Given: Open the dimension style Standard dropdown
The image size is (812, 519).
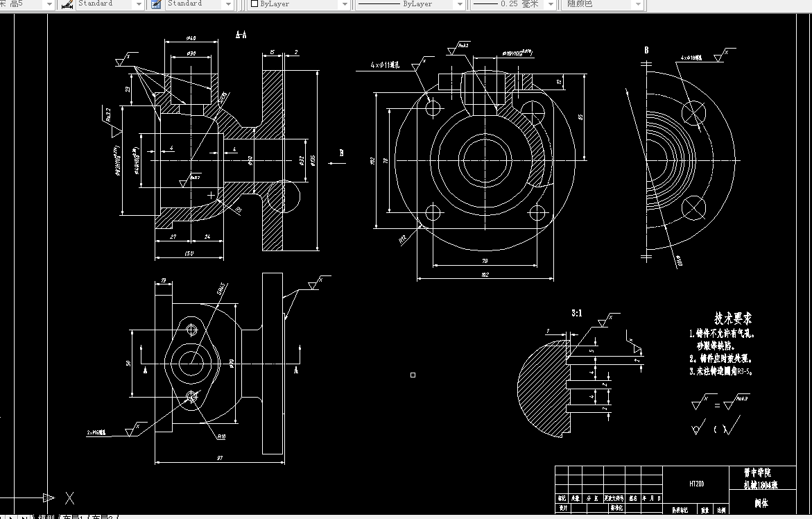Looking at the screenshot, I should pyautogui.click(x=139, y=4).
